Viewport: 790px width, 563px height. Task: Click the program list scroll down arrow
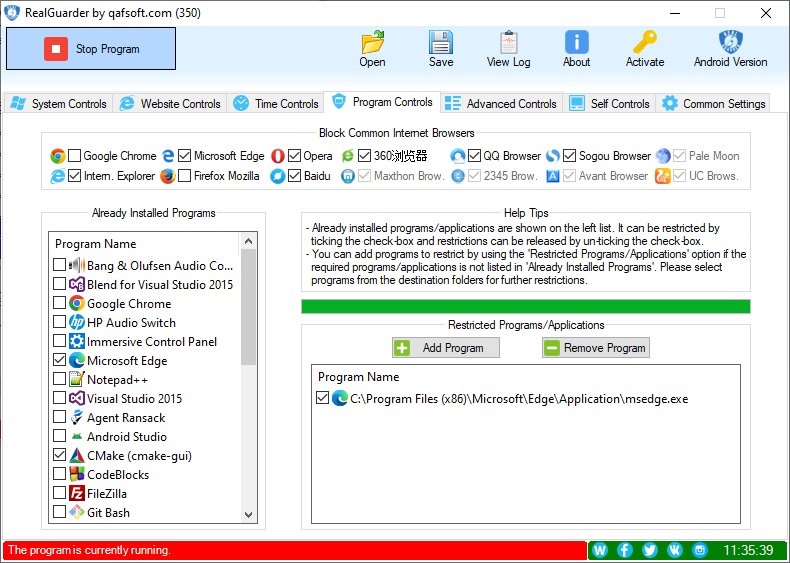pos(249,514)
